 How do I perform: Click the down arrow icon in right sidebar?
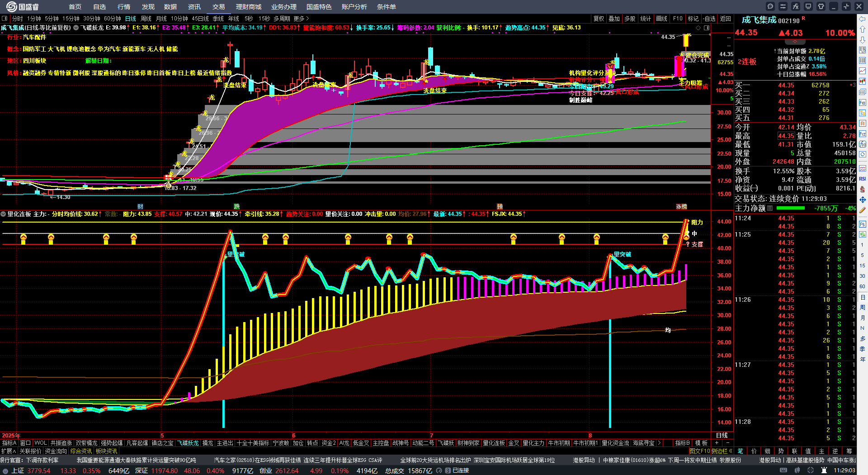863,40
